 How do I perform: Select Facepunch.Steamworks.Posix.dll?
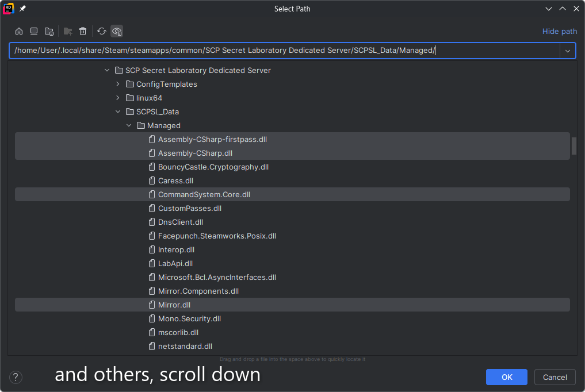(x=292, y=236)
